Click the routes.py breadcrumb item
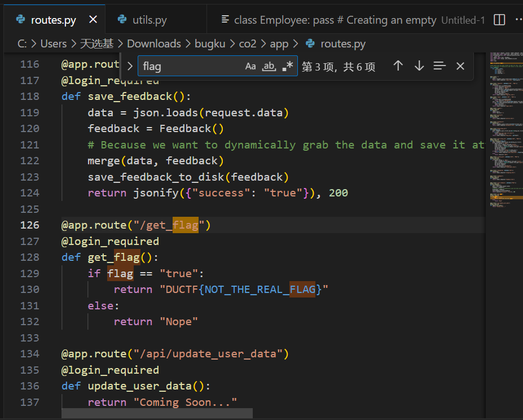This screenshot has height=420, width=523. coord(342,43)
